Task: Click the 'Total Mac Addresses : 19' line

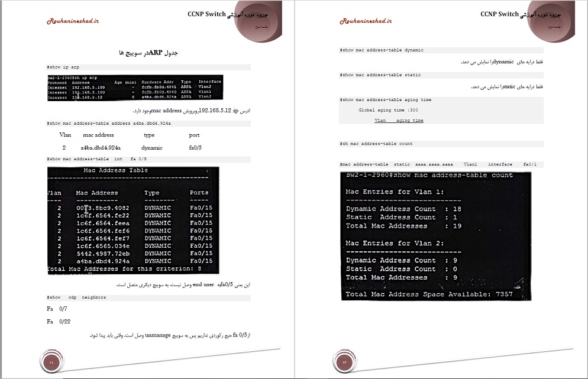Action: click(x=403, y=226)
